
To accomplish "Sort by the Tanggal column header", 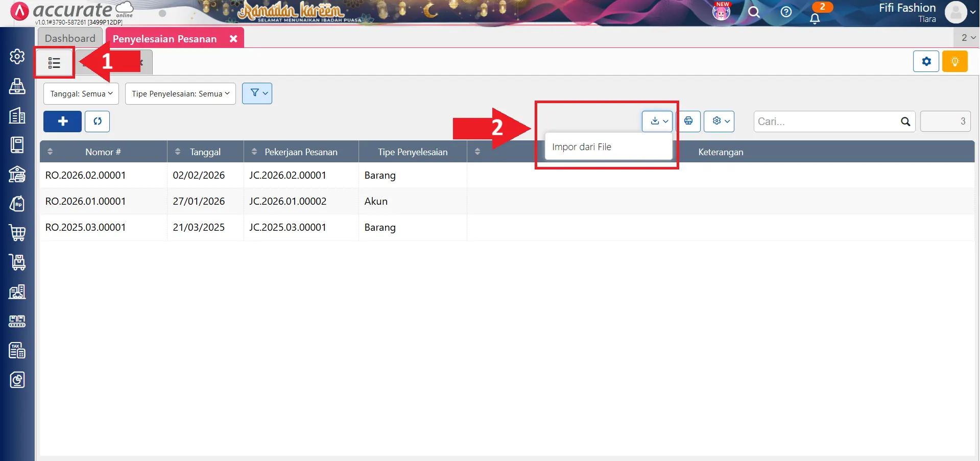I will click(205, 152).
